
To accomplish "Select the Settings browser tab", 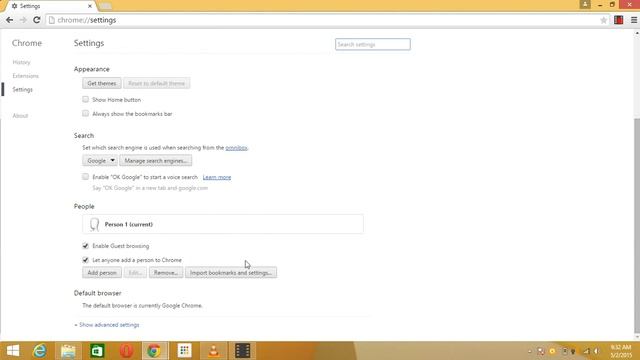I will 49,6.
